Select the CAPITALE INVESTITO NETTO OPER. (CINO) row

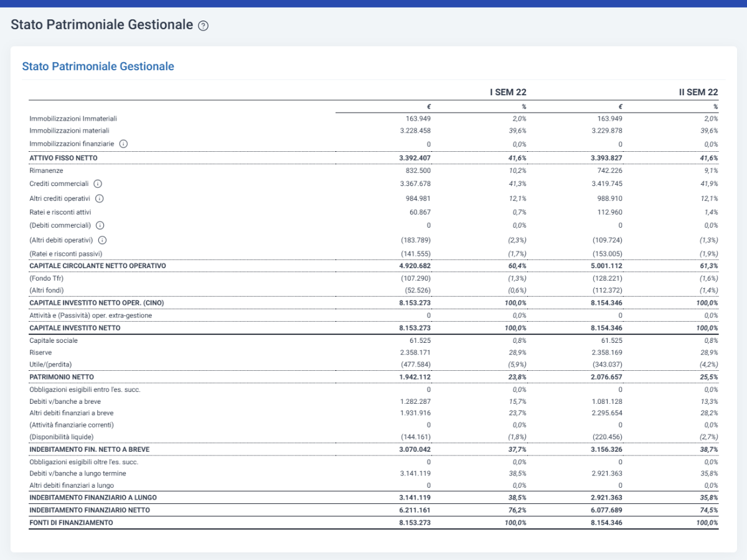(x=374, y=303)
